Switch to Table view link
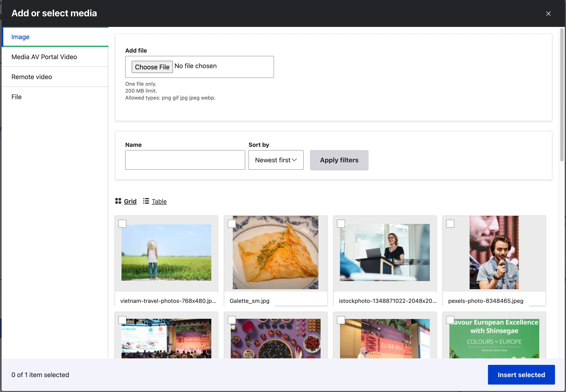The height and width of the screenshot is (392, 566). coord(159,201)
